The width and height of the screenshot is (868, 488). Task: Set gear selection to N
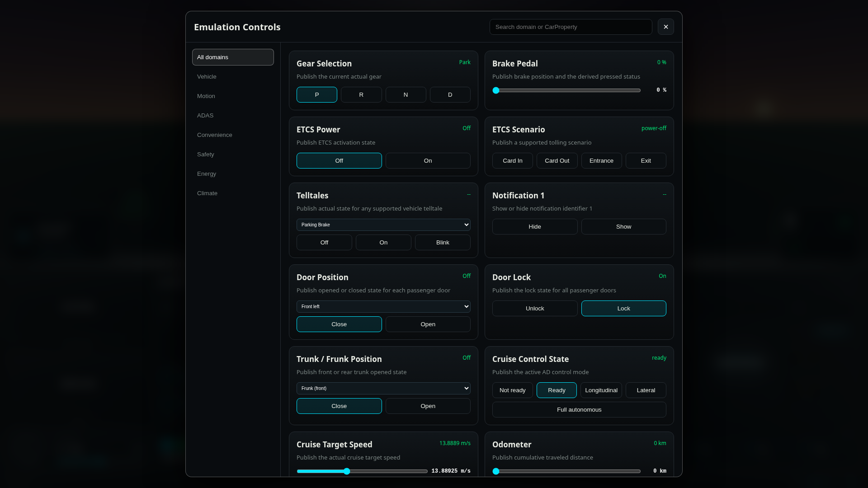(406, 94)
